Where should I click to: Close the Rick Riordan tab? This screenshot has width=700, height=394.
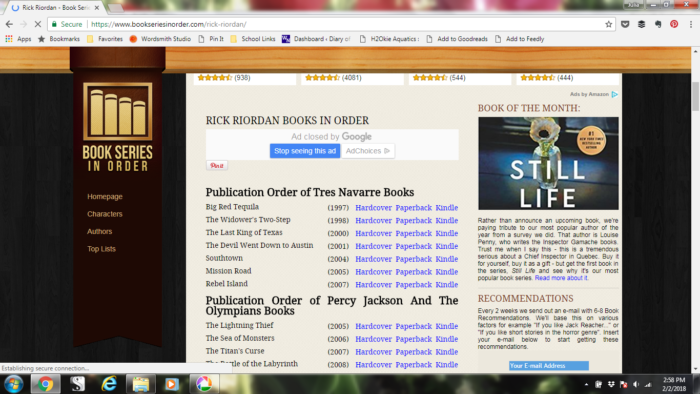point(97,8)
